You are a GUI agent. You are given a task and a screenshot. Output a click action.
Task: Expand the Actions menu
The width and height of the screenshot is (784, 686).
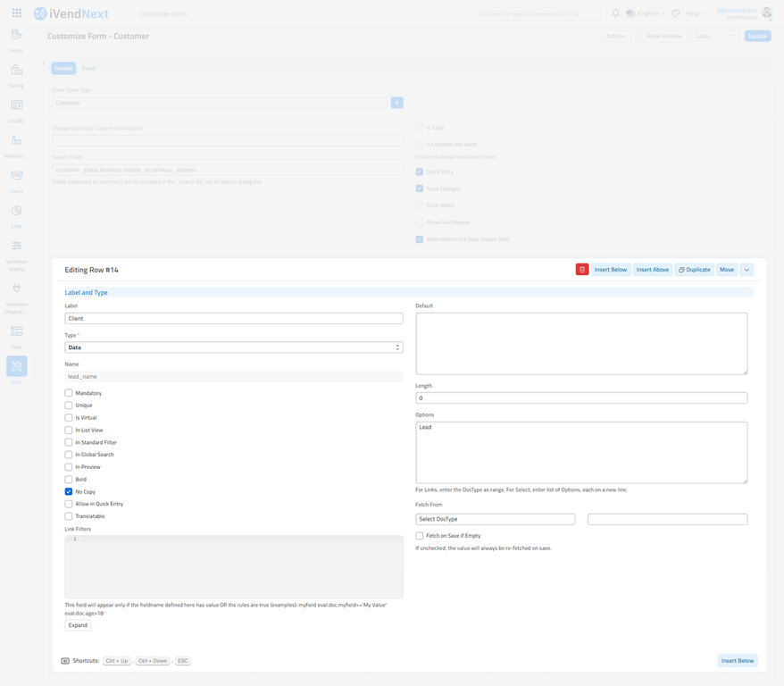(618, 36)
